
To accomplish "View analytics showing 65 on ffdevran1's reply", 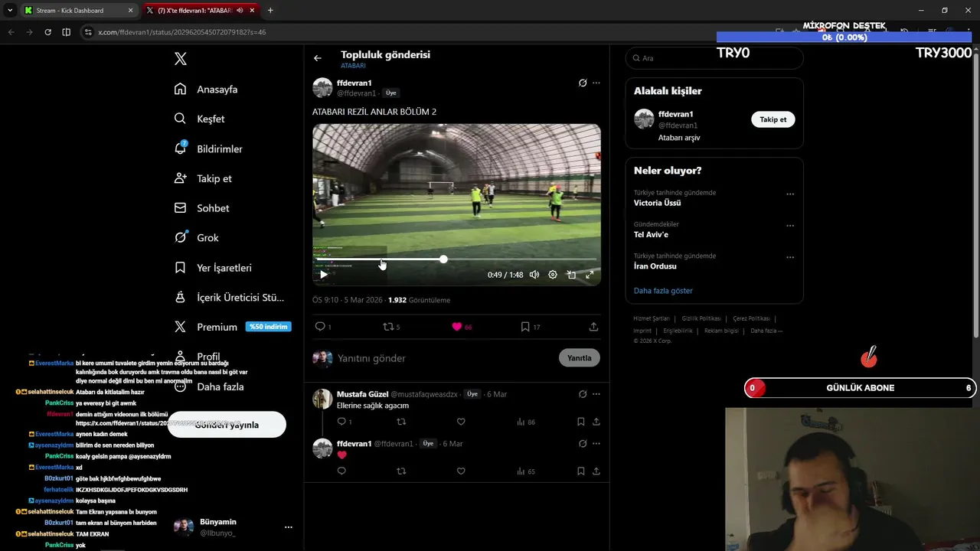I will (526, 471).
